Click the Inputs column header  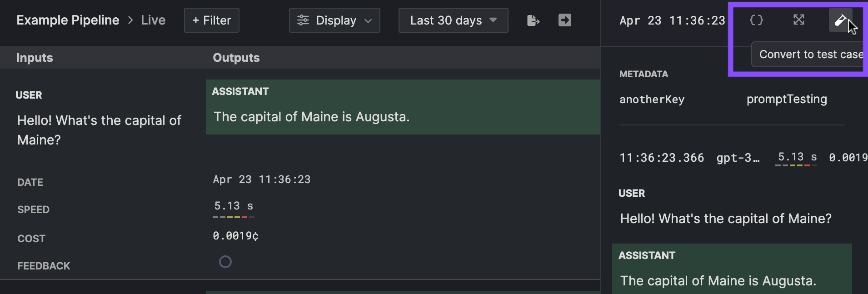pyautogui.click(x=35, y=58)
